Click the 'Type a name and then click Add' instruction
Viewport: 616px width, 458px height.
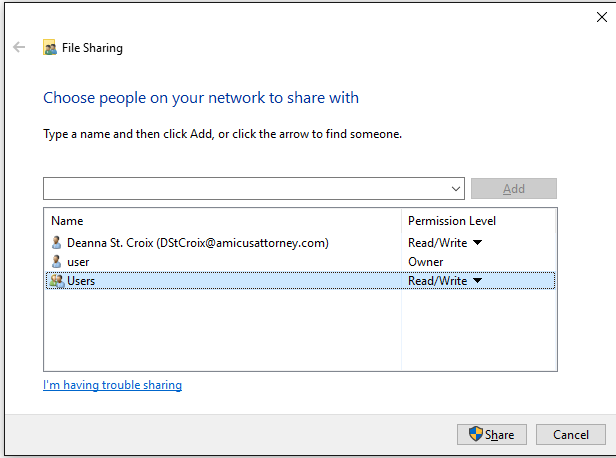[222, 134]
